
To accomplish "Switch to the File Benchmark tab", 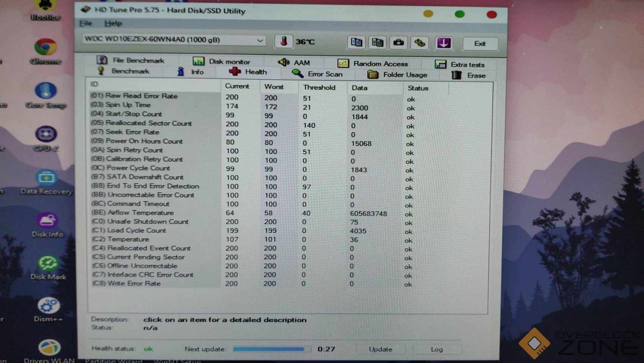I will (x=131, y=60).
